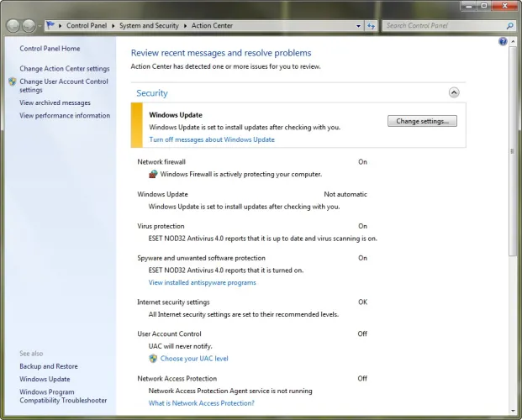The height and width of the screenshot is (420, 522).
Task: Open the address bar history dropdown arrow
Action: tap(359, 26)
